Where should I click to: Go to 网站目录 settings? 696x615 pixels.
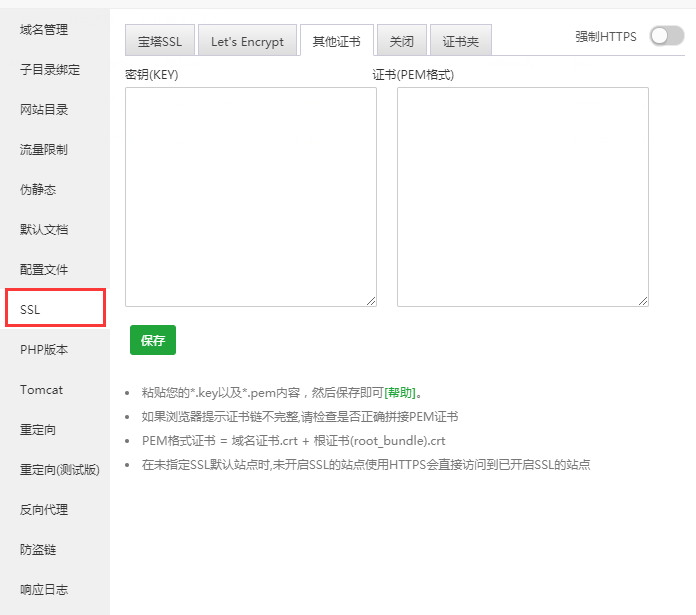pyautogui.click(x=44, y=110)
